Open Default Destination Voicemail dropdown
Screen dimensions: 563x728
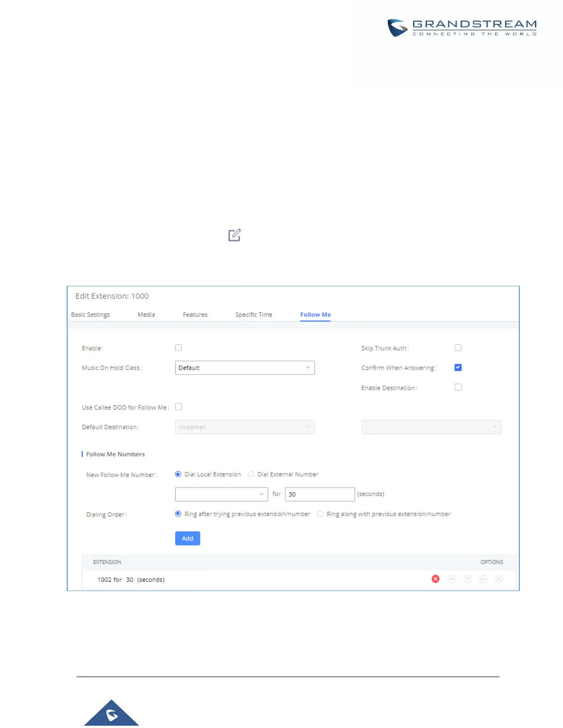245,427
